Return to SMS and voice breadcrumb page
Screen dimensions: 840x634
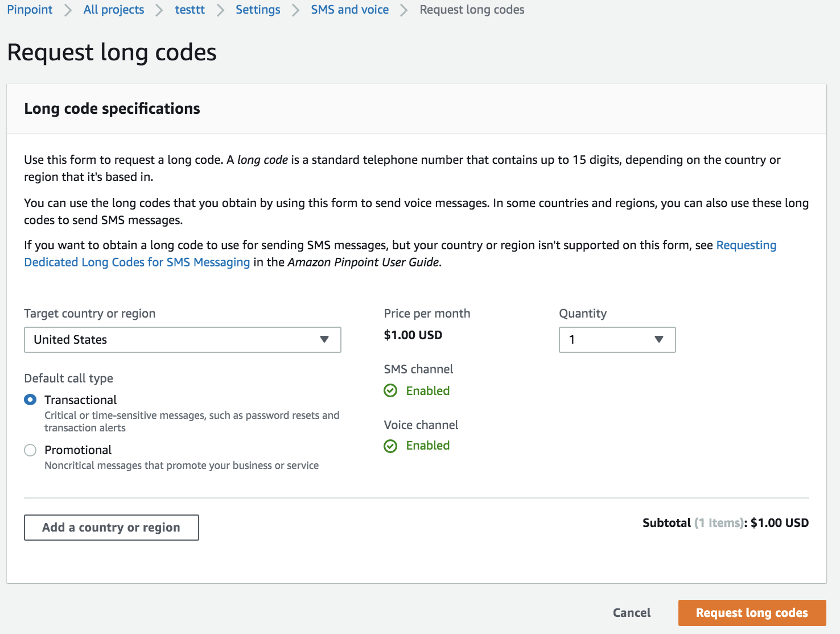pos(349,10)
